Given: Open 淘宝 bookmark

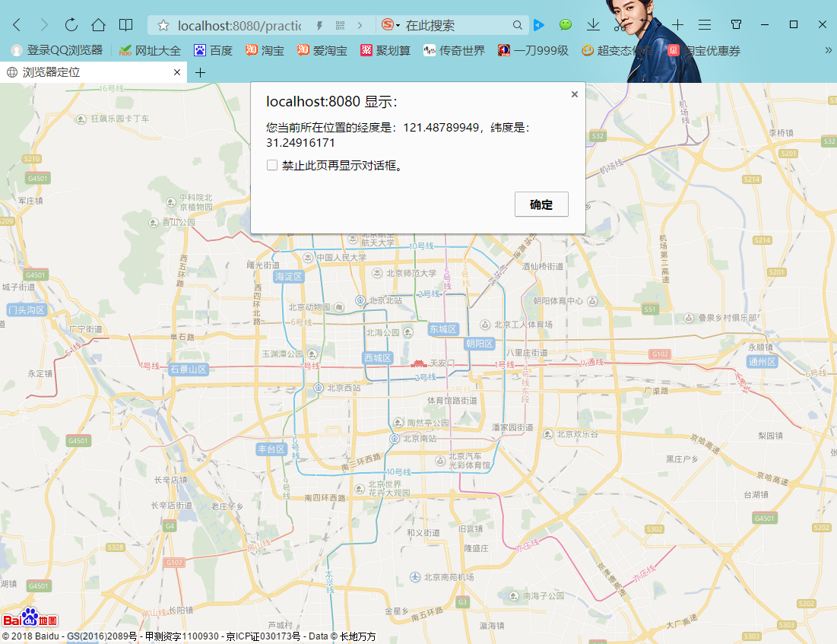Looking at the screenshot, I should (x=265, y=51).
